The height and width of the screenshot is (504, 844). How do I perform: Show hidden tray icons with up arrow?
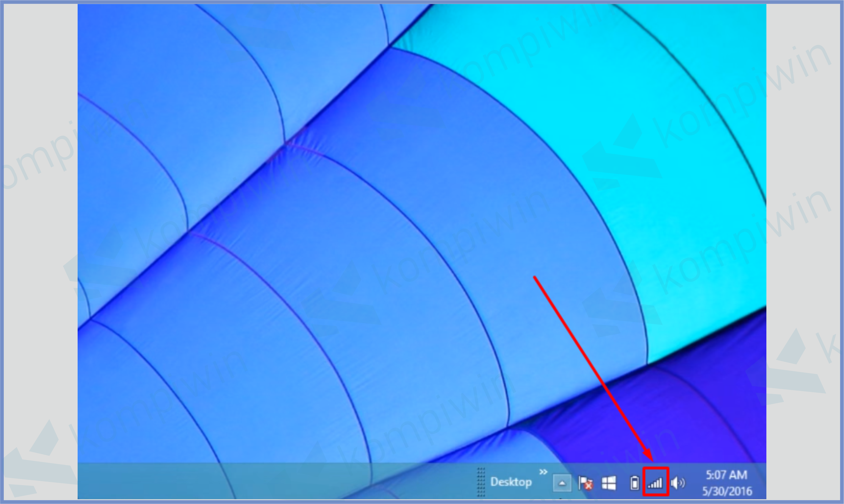click(x=562, y=483)
